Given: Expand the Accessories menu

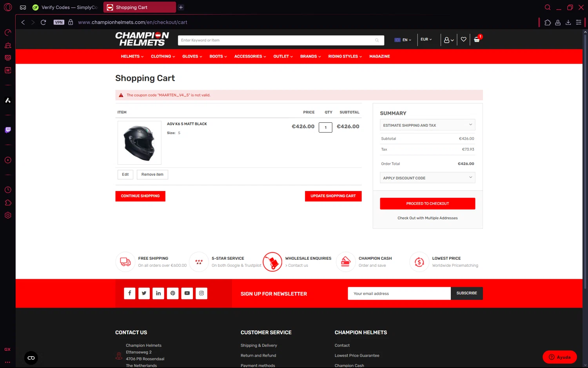Looking at the screenshot, I should click(x=250, y=56).
